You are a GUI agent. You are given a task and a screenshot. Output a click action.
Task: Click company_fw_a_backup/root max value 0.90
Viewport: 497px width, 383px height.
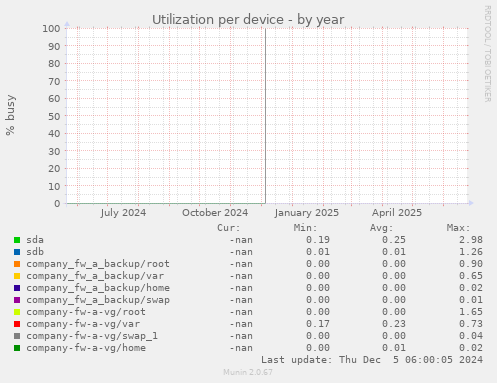pos(471,264)
